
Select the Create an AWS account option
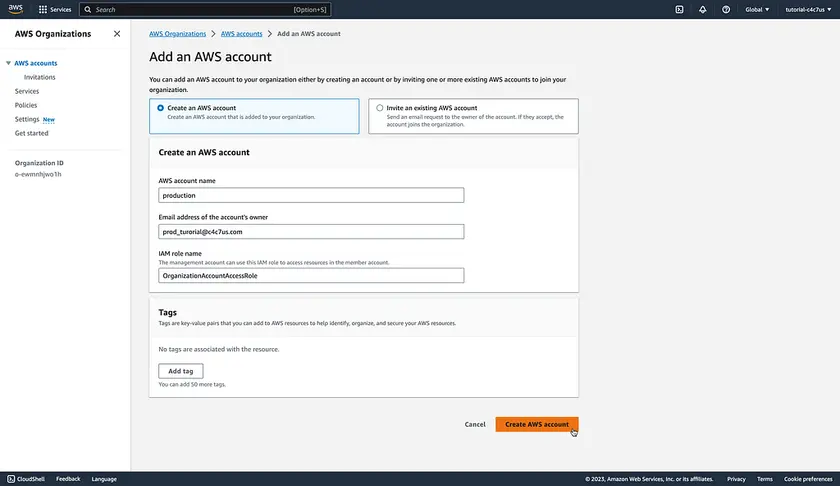pyautogui.click(x=254, y=116)
